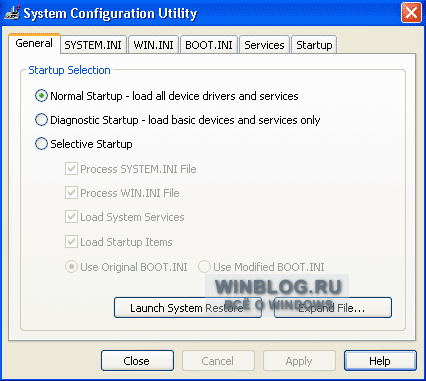Toggle Load Startup Items checkbox
This screenshot has width=426, height=381.
pyautogui.click(x=71, y=242)
